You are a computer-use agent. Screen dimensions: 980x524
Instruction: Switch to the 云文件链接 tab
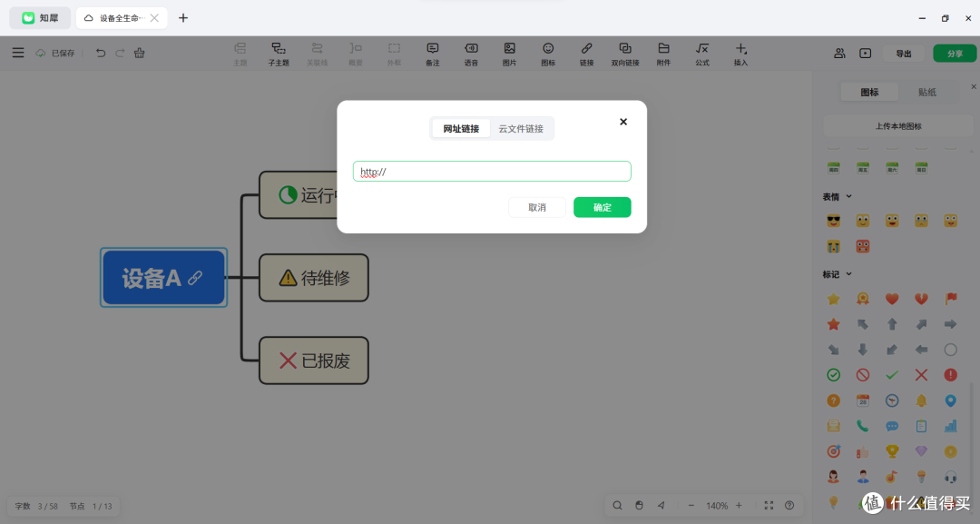point(521,129)
